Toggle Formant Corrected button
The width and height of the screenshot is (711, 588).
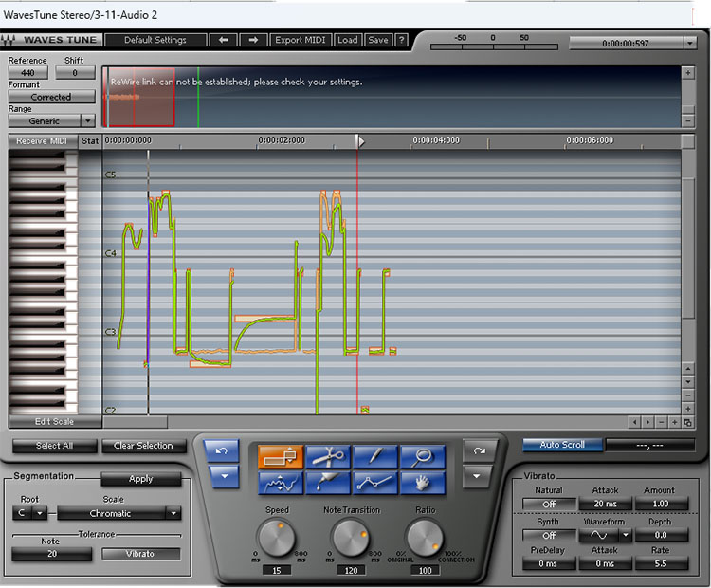[52, 97]
